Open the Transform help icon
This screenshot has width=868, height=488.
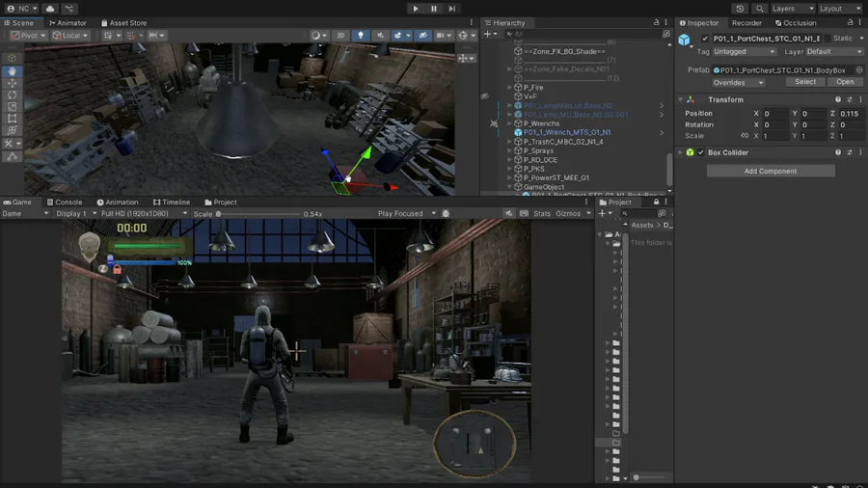tap(837, 99)
